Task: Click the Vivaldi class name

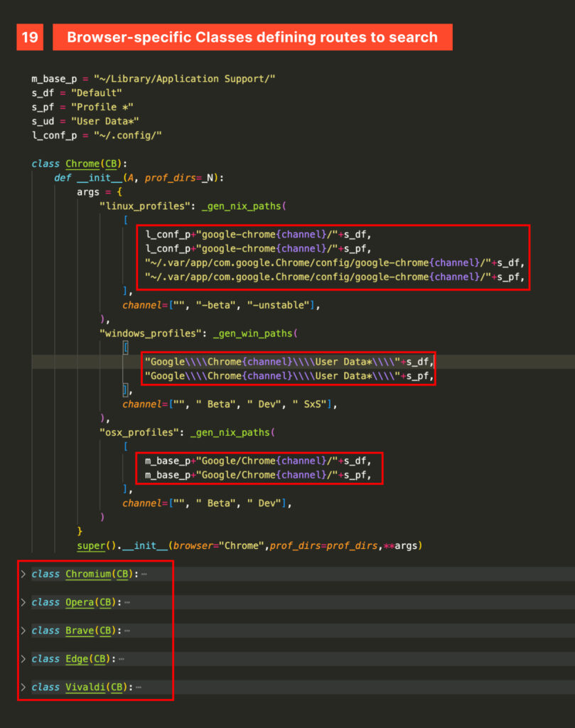Action: pos(88,687)
